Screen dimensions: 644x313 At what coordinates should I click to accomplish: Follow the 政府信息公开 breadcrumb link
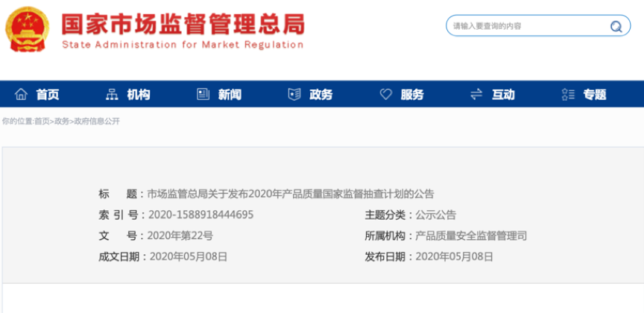tap(96, 121)
